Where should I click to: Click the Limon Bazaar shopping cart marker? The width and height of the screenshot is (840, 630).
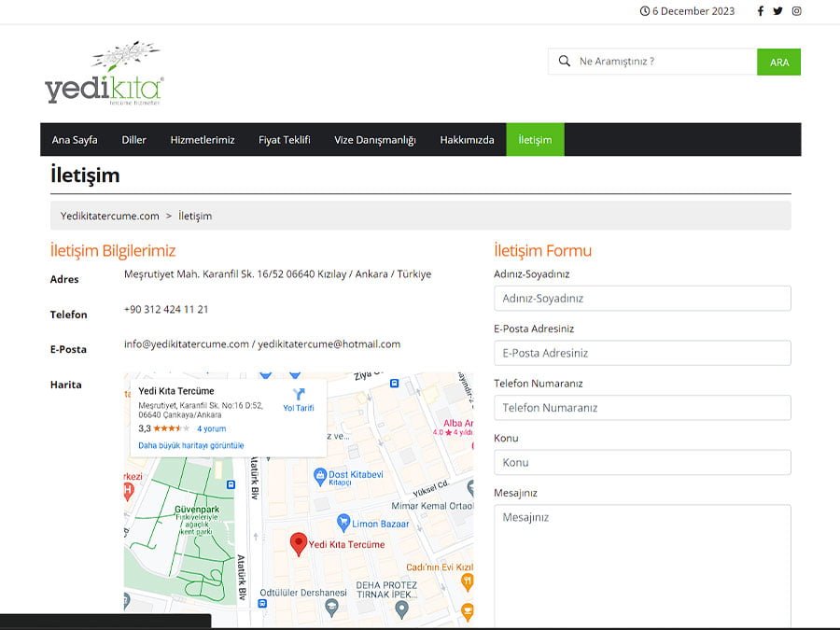pos(343,523)
